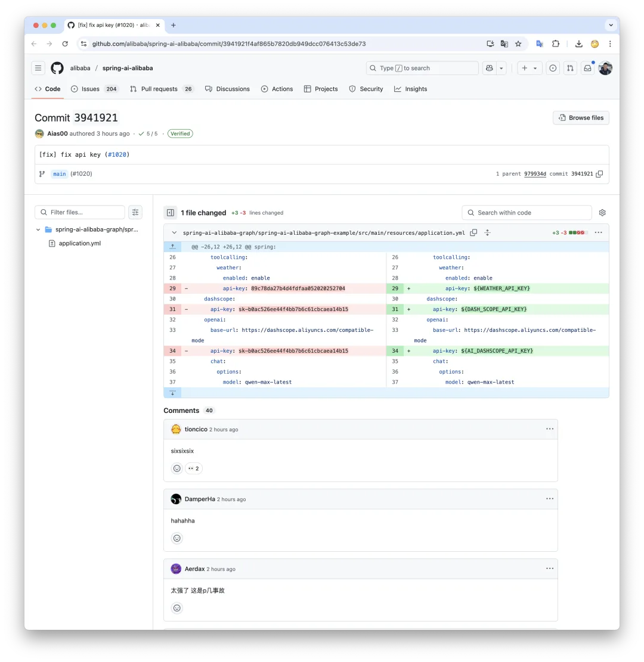Copy the application.yml file path
The width and height of the screenshot is (644, 662).
pos(473,232)
